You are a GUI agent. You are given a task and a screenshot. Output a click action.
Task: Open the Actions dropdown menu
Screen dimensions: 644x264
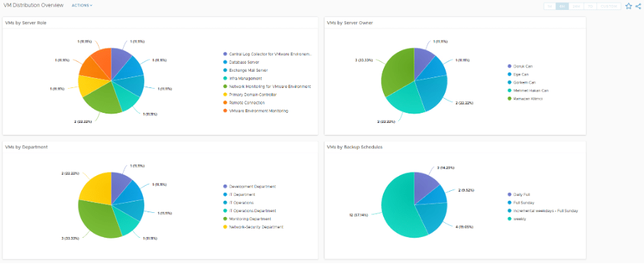82,6
